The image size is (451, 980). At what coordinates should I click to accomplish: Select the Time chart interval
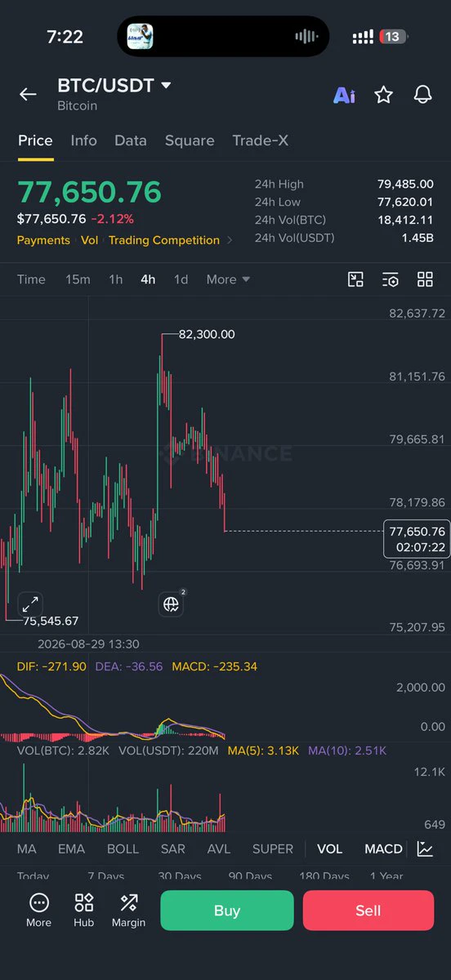(31, 279)
